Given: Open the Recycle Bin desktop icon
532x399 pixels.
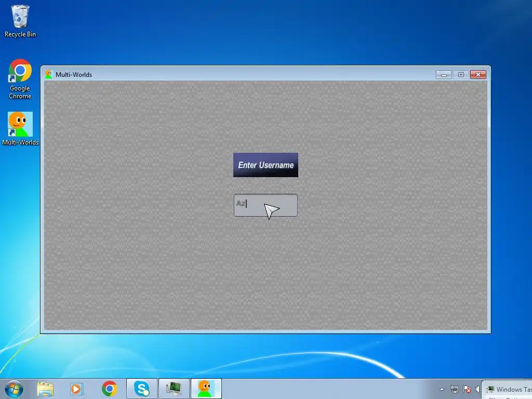Looking at the screenshot, I should click(x=20, y=21).
